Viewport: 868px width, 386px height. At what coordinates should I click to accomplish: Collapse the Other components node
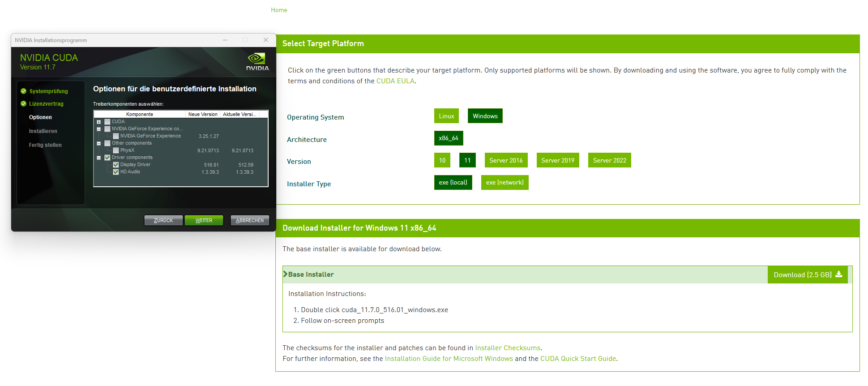(x=99, y=143)
